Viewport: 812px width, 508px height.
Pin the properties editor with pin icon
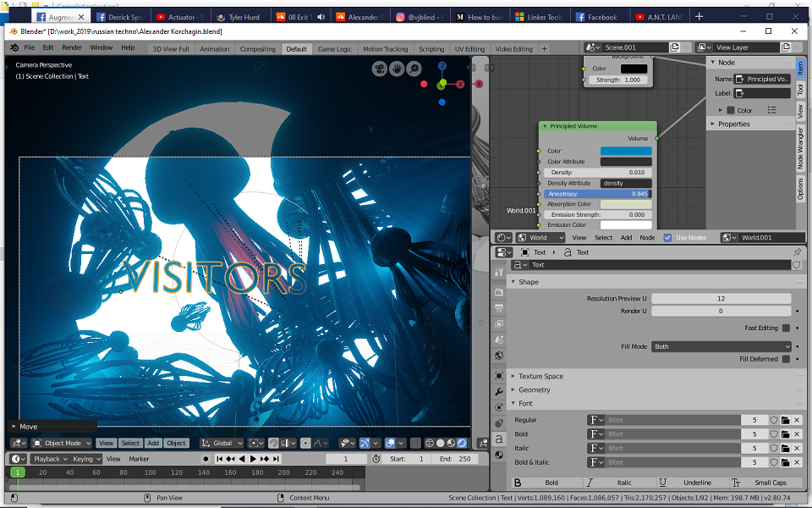click(x=798, y=252)
